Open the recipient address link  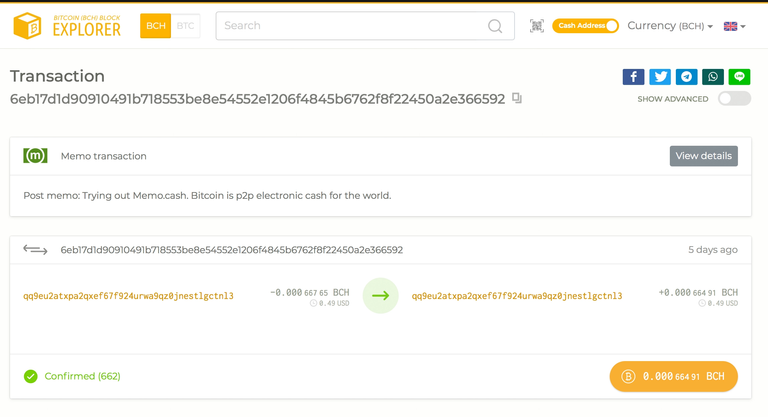(x=517, y=296)
